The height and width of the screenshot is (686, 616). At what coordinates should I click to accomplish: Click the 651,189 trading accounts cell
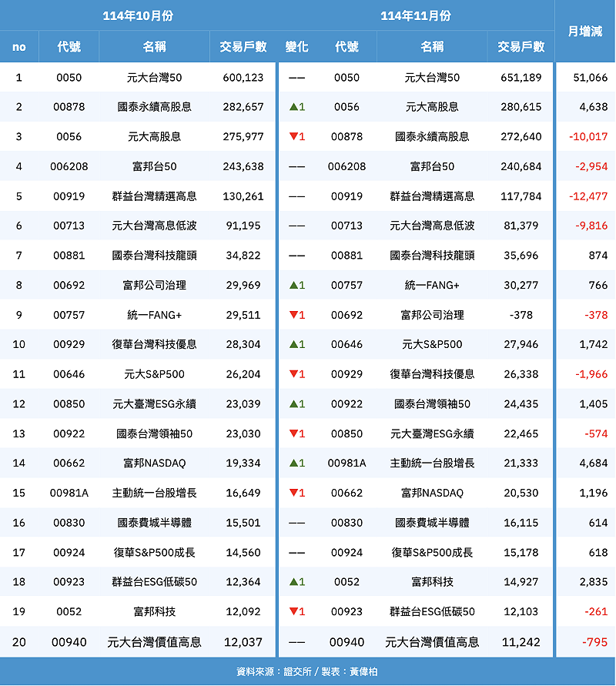pos(520,78)
